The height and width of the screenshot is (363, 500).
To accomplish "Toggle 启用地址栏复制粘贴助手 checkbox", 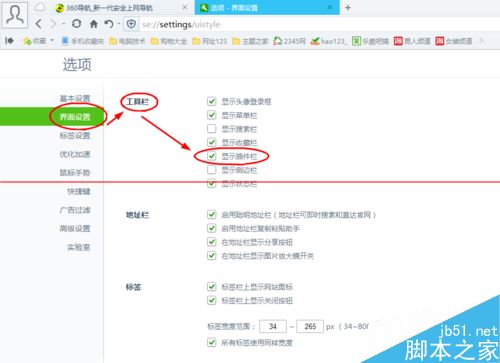I will (x=212, y=228).
